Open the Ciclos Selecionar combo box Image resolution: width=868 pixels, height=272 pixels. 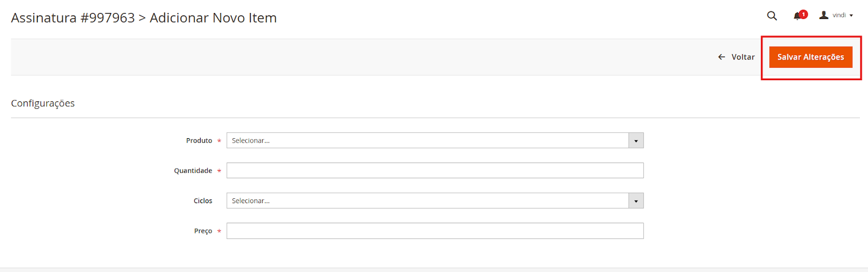click(x=427, y=201)
